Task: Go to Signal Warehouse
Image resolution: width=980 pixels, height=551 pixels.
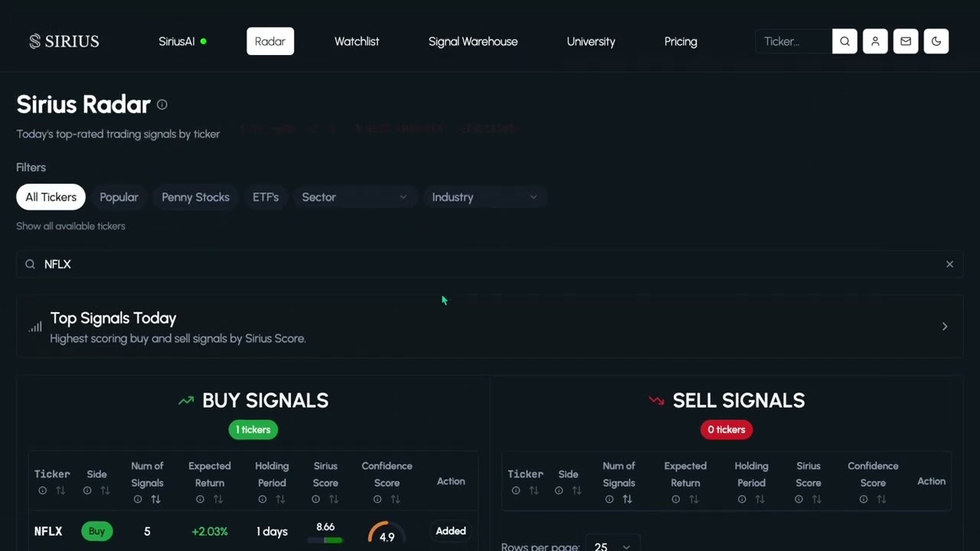Action: (473, 41)
